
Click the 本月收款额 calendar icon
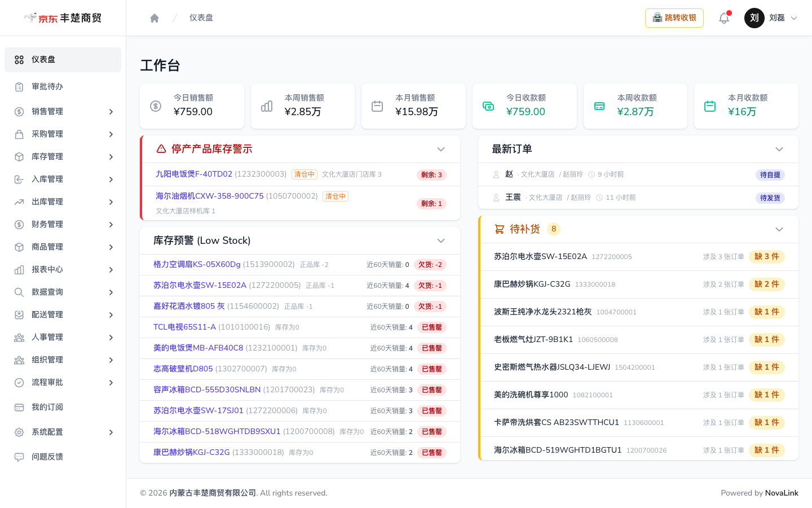coord(710,106)
